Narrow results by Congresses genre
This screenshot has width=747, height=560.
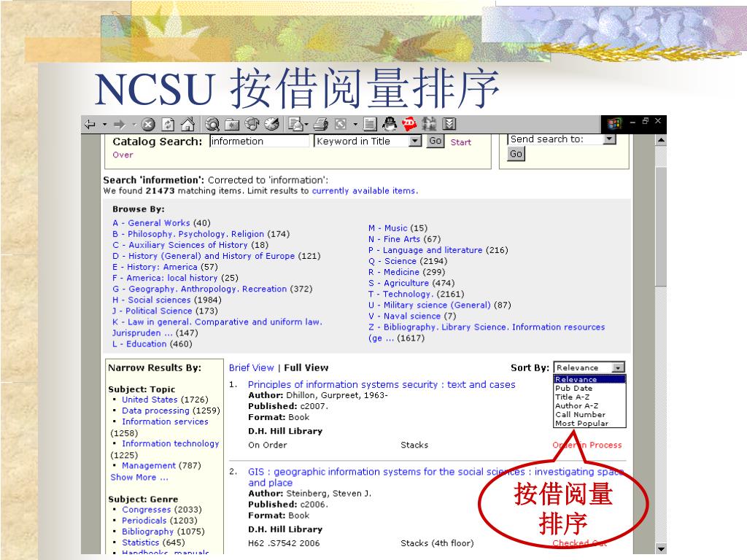146,510
